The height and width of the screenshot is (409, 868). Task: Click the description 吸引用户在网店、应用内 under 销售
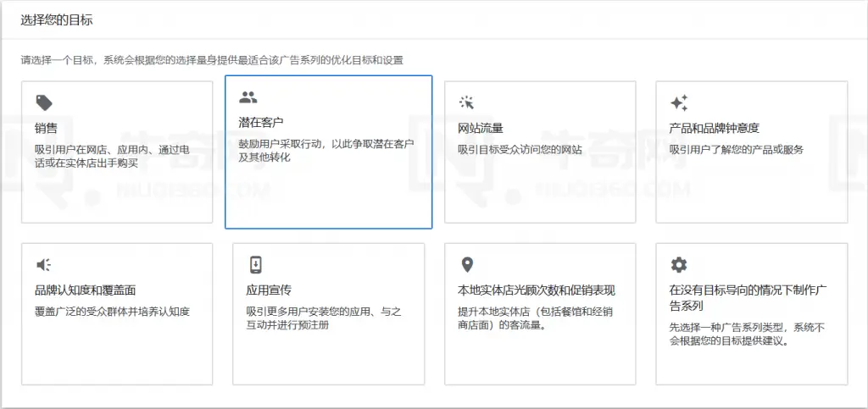click(113, 156)
